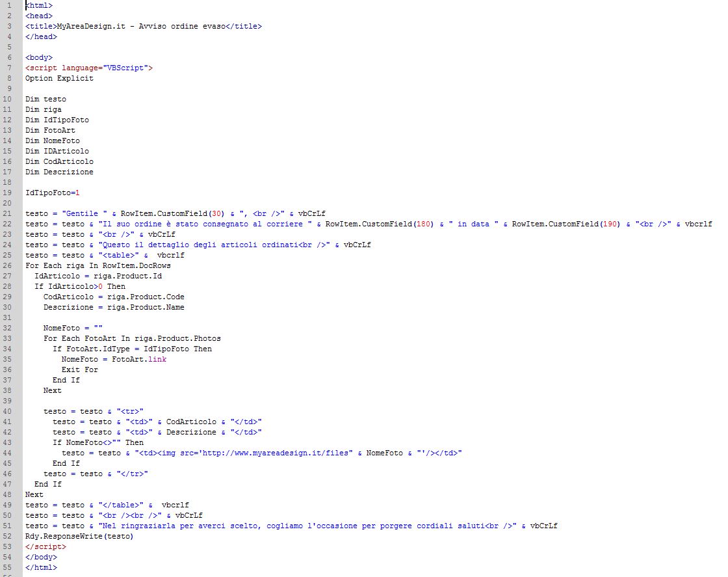Click the 'Dim FotoArt' declaration

[x=50, y=131]
